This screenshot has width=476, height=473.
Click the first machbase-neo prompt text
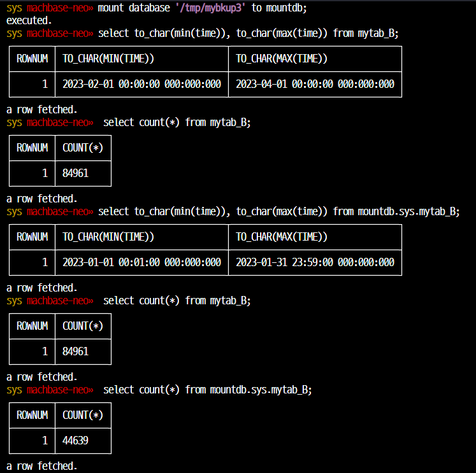tap(60, 8)
